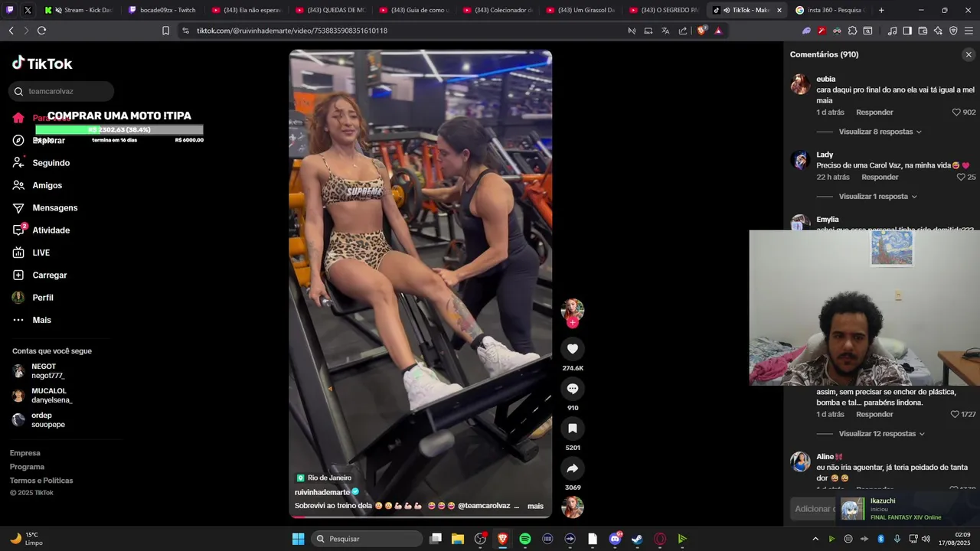Image resolution: width=980 pixels, height=551 pixels.
Task: Reply to Lady's comment
Action: pyautogui.click(x=880, y=178)
